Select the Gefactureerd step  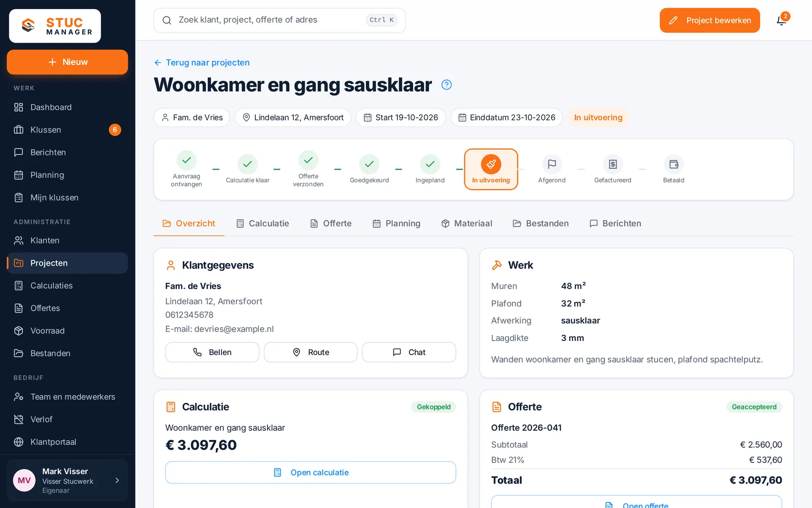pyautogui.click(x=613, y=169)
